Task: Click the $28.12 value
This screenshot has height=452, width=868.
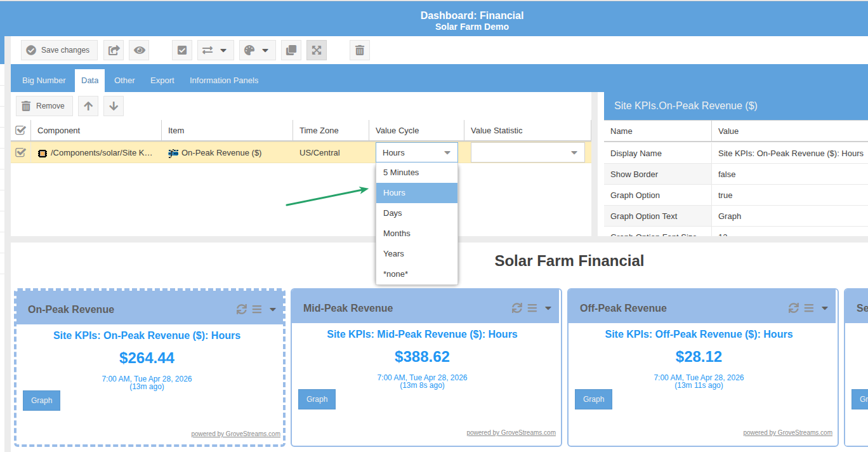Action: click(x=699, y=357)
